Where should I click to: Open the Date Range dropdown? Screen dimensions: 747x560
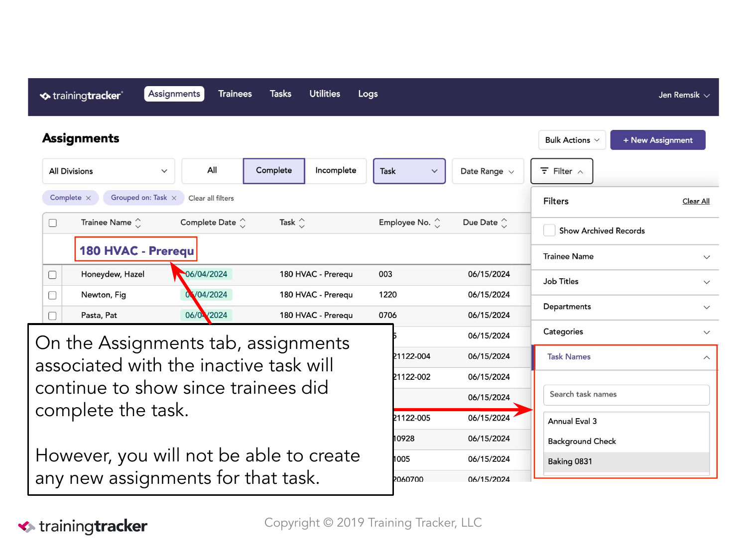(488, 171)
